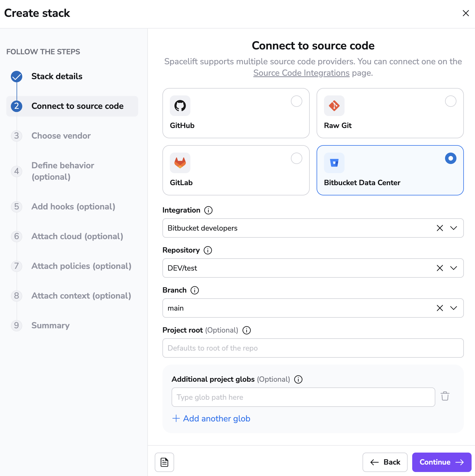This screenshot has width=475, height=476.
Task: Click the Raw Git logo
Action: click(x=334, y=106)
